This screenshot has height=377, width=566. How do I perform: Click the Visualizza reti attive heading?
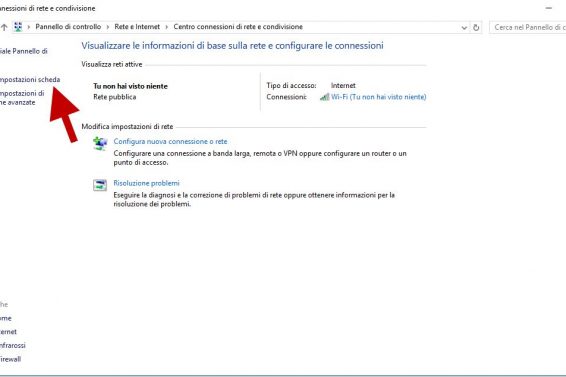click(x=112, y=64)
